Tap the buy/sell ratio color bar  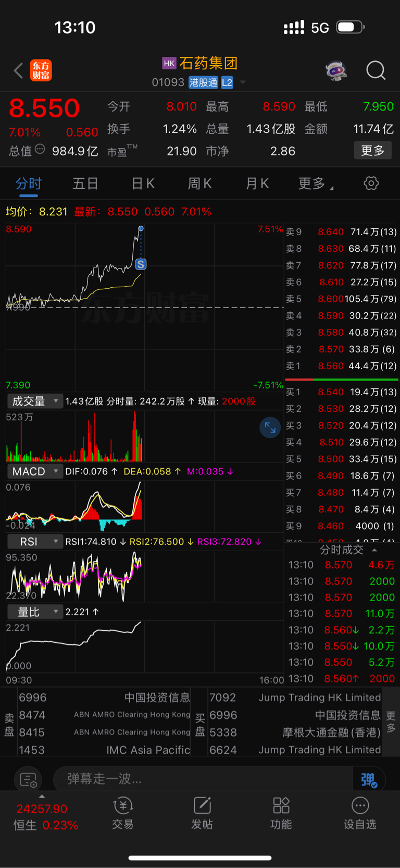click(342, 380)
